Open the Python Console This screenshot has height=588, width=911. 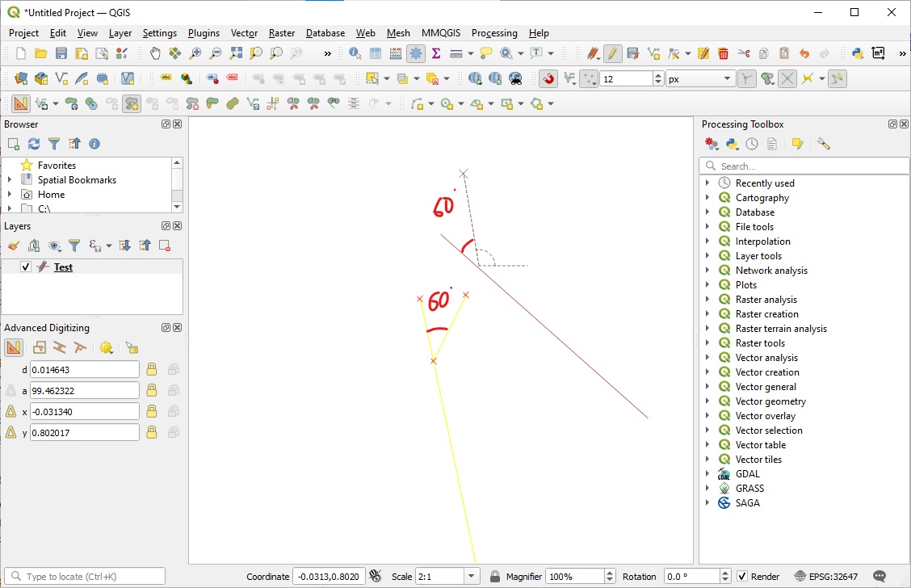[858, 53]
